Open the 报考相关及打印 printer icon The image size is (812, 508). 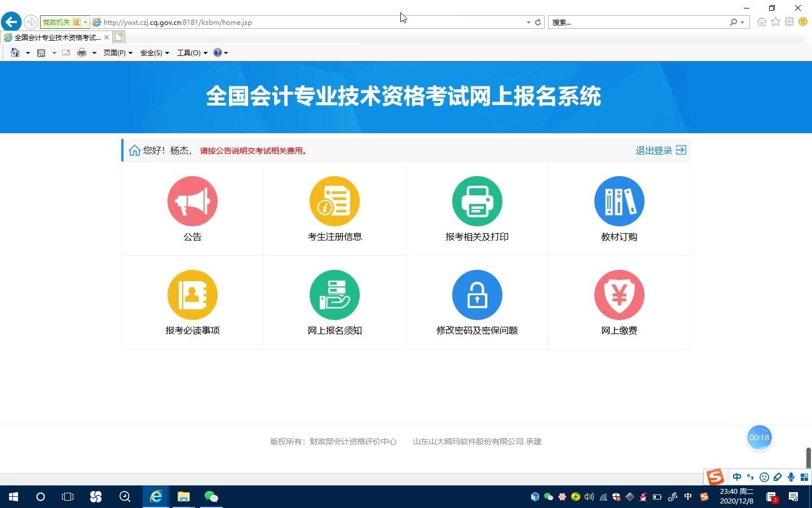(476, 201)
